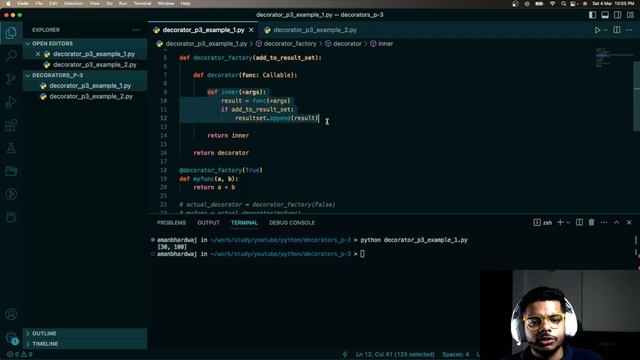Open decorator_p3_example_2.py from Open Editors list

95,64
